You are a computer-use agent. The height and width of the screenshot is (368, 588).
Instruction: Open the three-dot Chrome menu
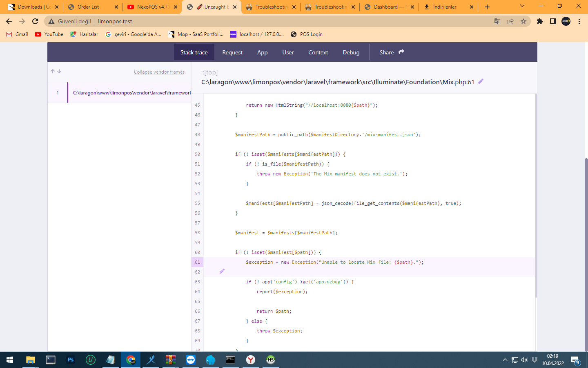[x=579, y=21]
